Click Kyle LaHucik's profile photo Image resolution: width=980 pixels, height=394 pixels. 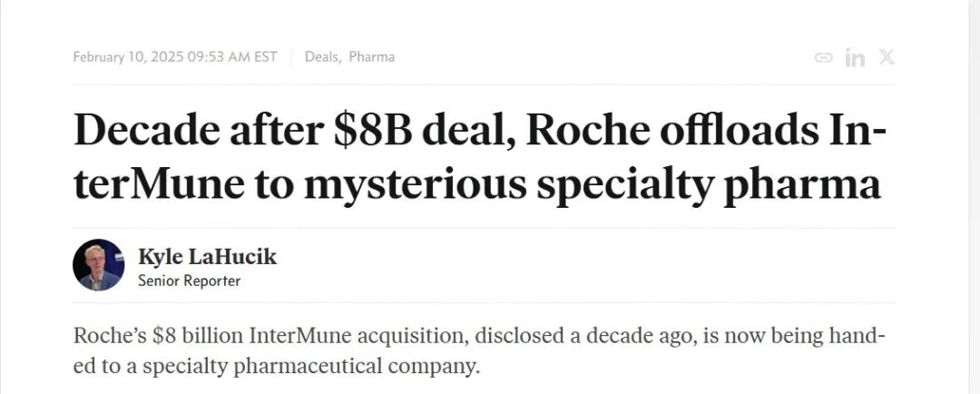point(98,265)
